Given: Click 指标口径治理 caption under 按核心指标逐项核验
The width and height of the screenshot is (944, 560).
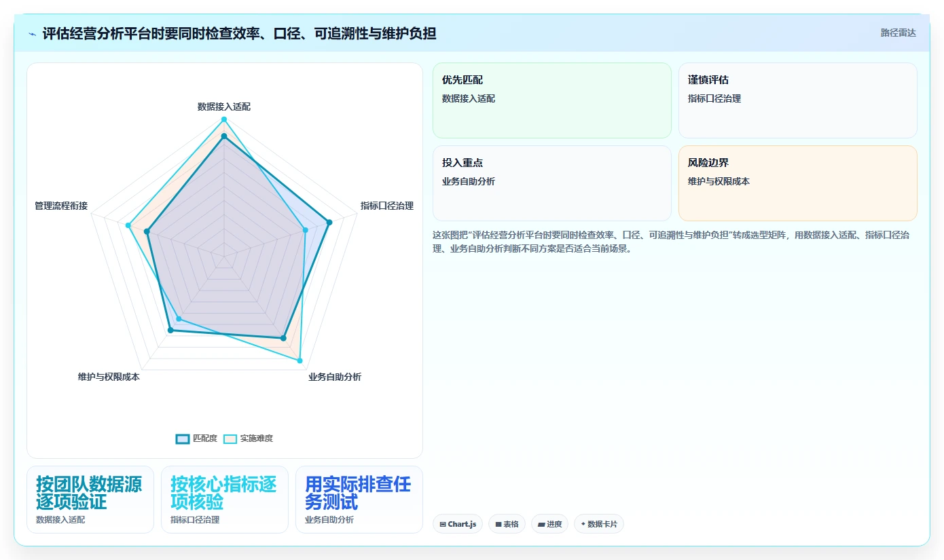Looking at the screenshot, I should [x=195, y=520].
